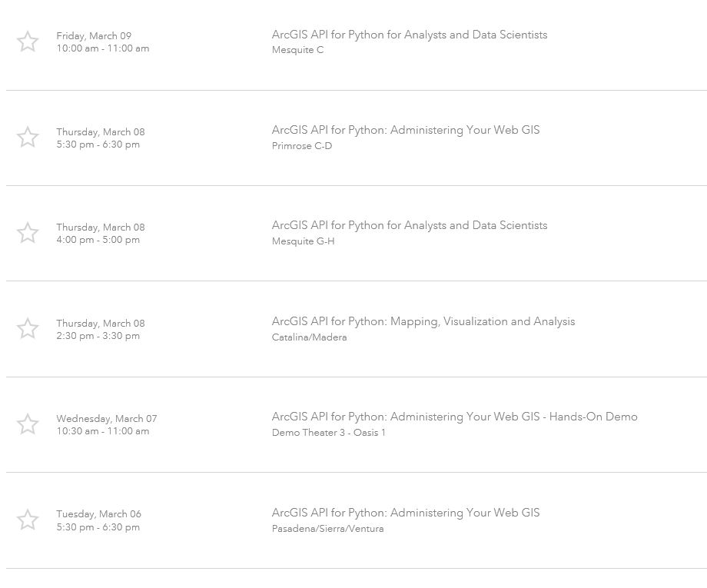Click the Catalina/Madera location text
Viewport: 707px width, 588px height.
(x=309, y=337)
